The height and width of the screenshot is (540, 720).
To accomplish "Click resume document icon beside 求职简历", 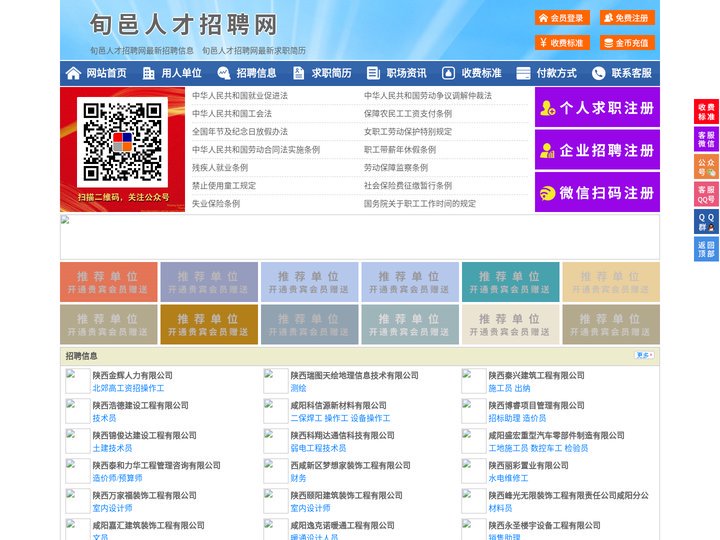I will coord(298,73).
